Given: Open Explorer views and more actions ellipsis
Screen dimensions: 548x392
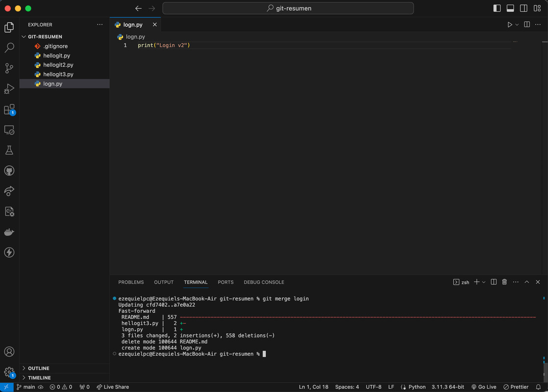Looking at the screenshot, I should pos(100,24).
